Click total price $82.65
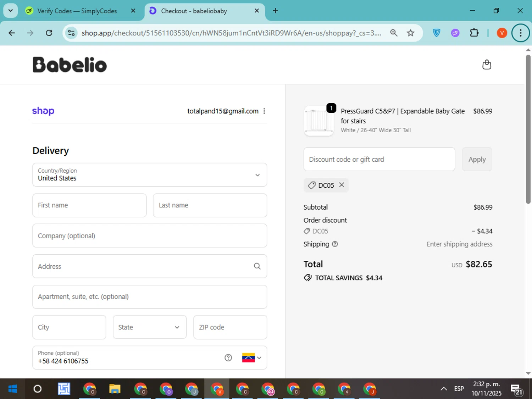This screenshot has height=399, width=532. 479,264
